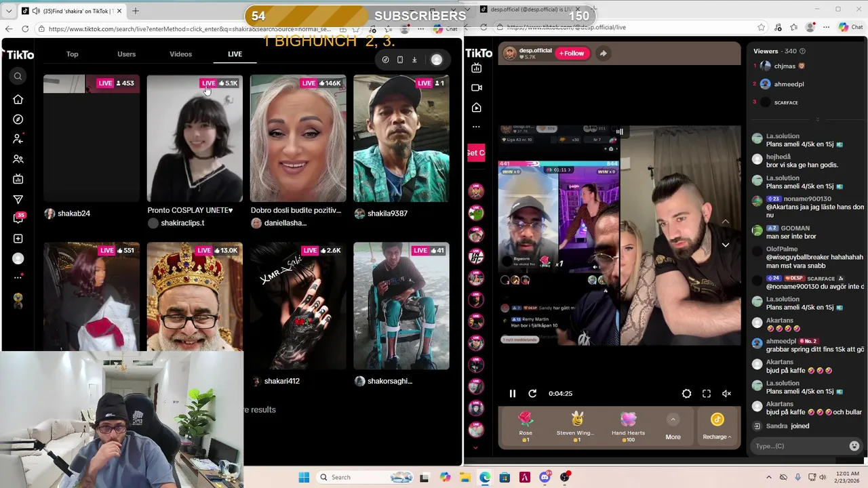This screenshot has height=488, width=868.
Task: Open Pronto COSPLAY UNETE live thumbnail
Action: [x=195, y=138]
